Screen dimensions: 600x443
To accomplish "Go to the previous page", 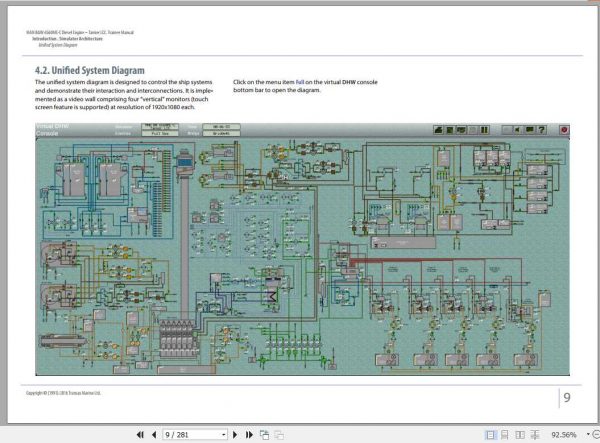I will 154,435.
